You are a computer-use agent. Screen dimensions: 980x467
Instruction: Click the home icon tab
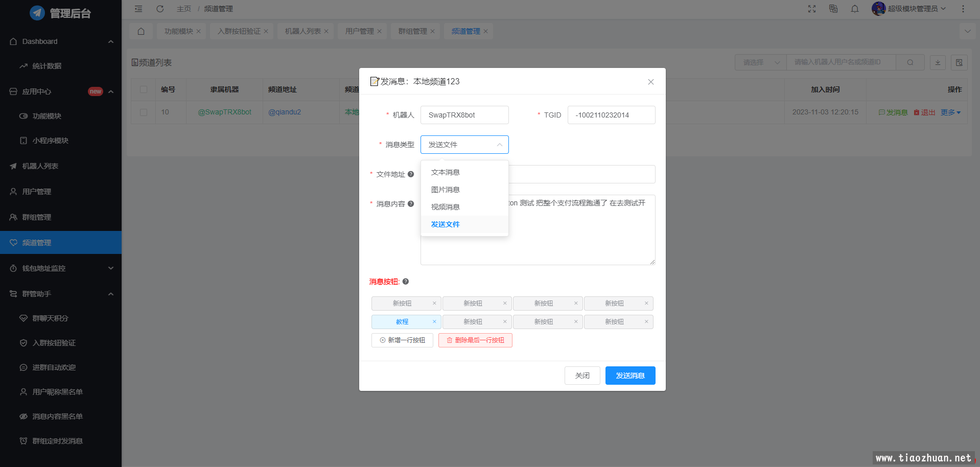pos(141,31)
